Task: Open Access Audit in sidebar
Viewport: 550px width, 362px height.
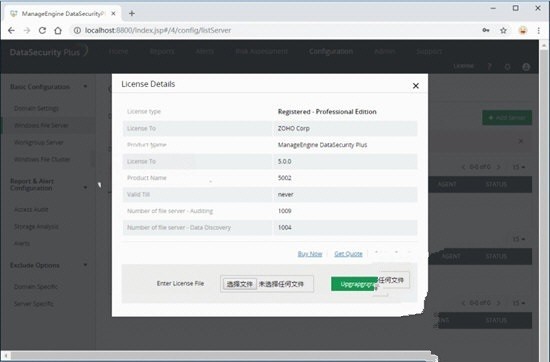Action: click(31, 210)
